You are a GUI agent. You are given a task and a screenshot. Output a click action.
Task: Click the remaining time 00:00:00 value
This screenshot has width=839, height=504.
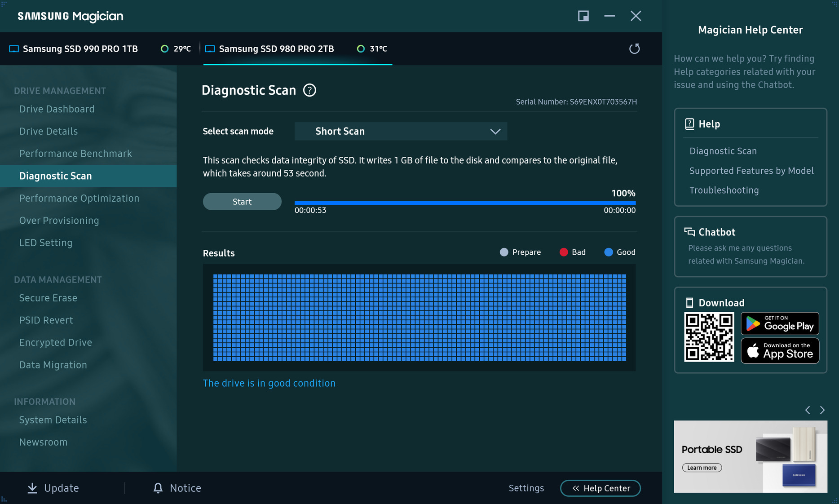[x=620, y=210]
